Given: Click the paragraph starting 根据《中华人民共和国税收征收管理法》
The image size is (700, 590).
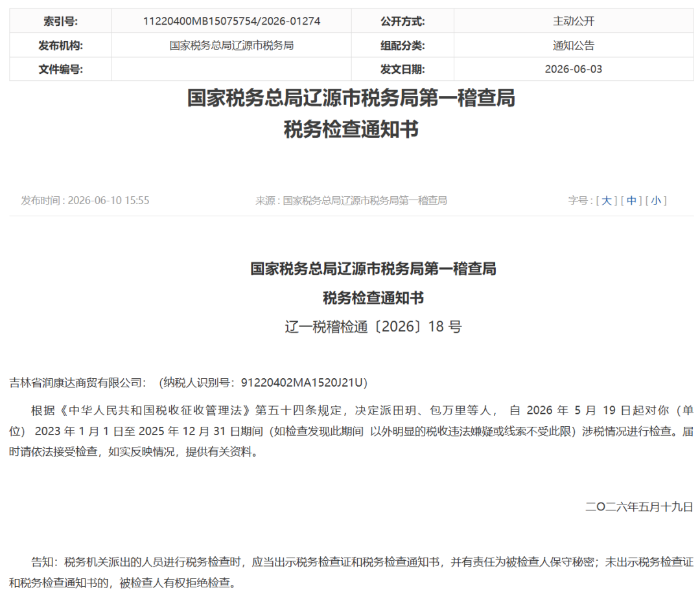Looking at the screenshot, I should click(x=351, y=431).
